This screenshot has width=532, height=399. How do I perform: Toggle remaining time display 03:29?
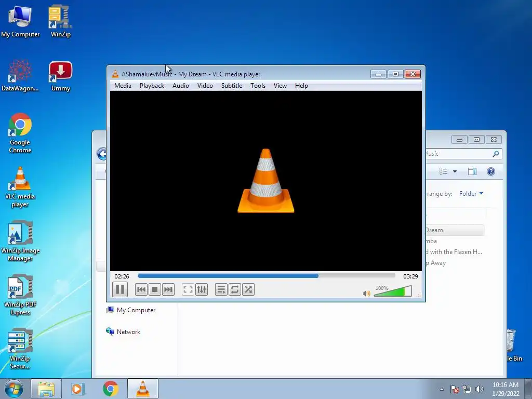410,276
